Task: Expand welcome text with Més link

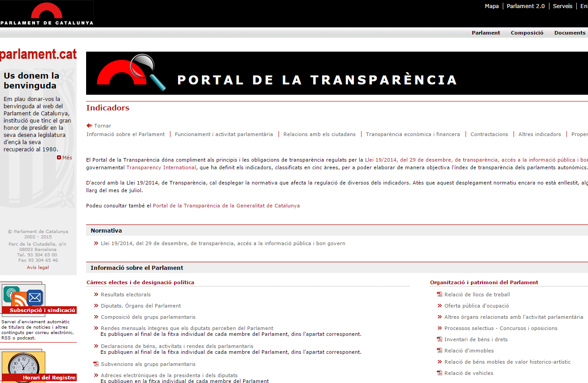Action: pyautogui.click(x=65, y=158)
